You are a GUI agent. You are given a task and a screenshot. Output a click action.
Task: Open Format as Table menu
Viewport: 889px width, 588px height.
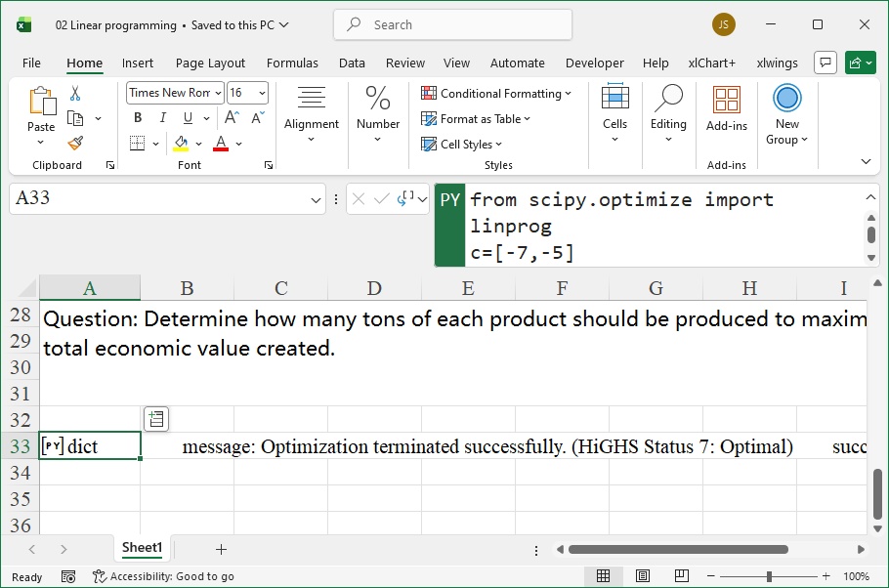(x=475, y=119)
